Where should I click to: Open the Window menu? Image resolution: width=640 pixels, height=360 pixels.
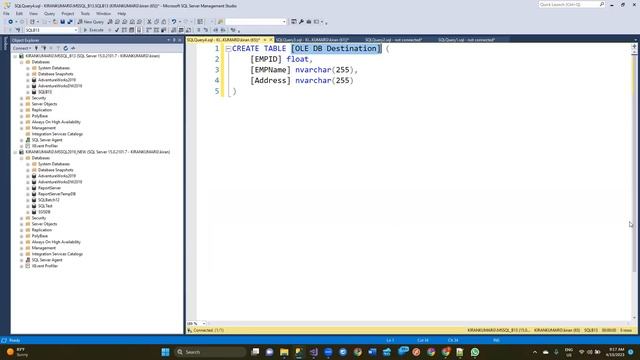click(103, 13)
